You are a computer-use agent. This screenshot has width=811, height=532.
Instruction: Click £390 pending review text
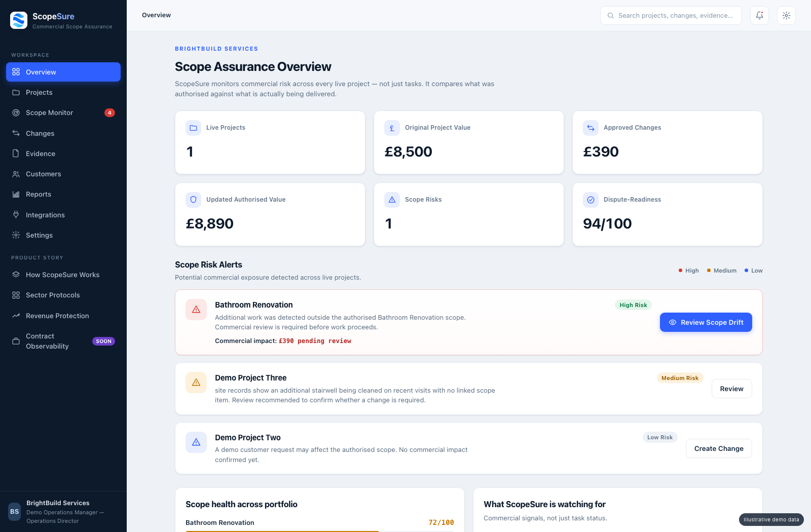[315, 341]
